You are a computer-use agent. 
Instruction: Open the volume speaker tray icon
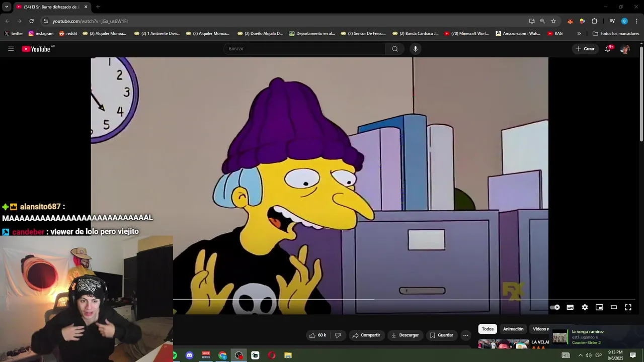tap(589, 355)
